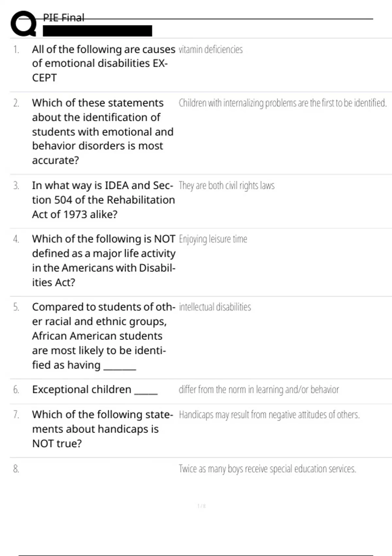
Task: Click the Quizlet Q logo icon
Action: coord(23,24)
